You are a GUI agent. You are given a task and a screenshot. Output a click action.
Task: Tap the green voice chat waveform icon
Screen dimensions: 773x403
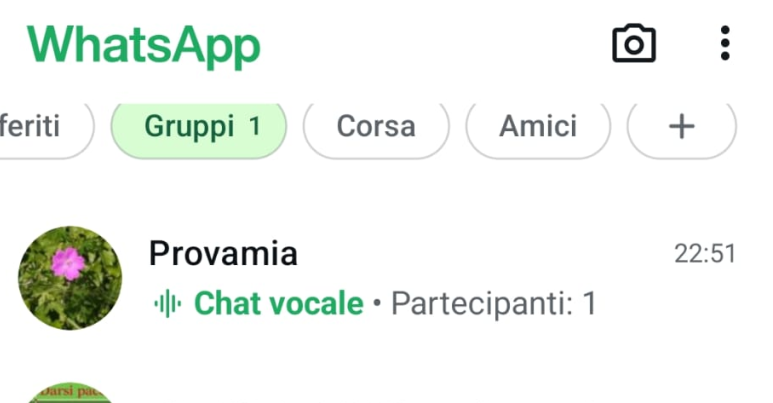tap(167, 303)
